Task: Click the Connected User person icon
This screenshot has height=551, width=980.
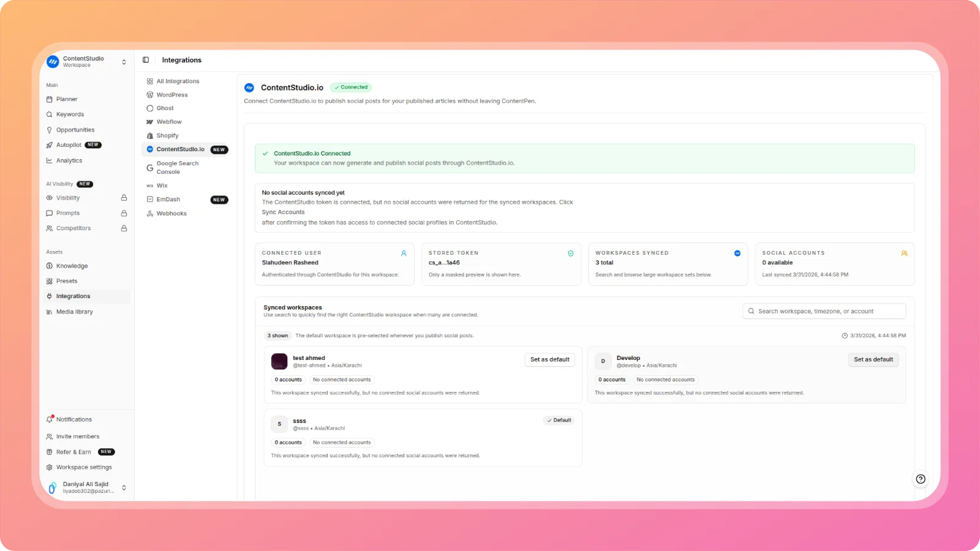Action: tap(404, 253)
